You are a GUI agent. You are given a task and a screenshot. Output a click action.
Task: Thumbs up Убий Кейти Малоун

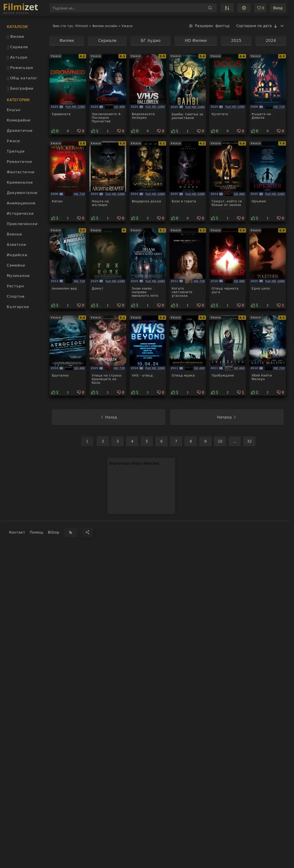point(253,393)
